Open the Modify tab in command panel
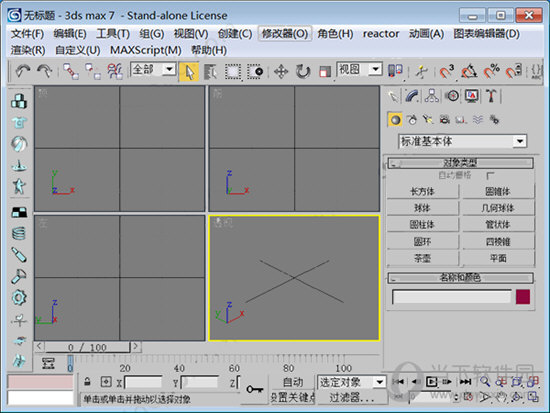 click(413, 96)
